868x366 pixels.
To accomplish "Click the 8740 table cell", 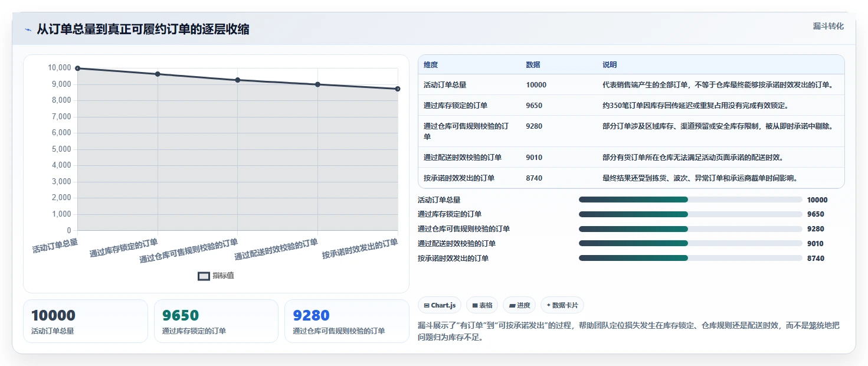I will coord(534,178).
